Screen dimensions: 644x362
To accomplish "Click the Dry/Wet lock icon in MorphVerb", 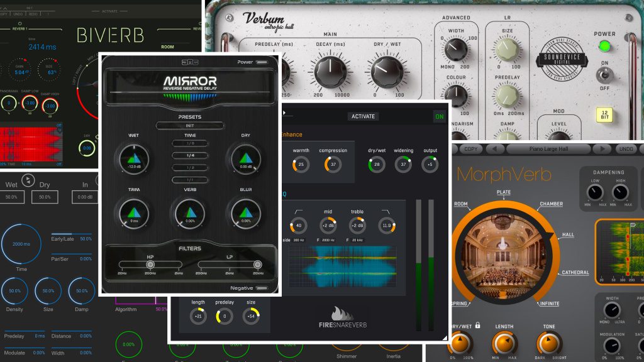I will coord(478,325).
